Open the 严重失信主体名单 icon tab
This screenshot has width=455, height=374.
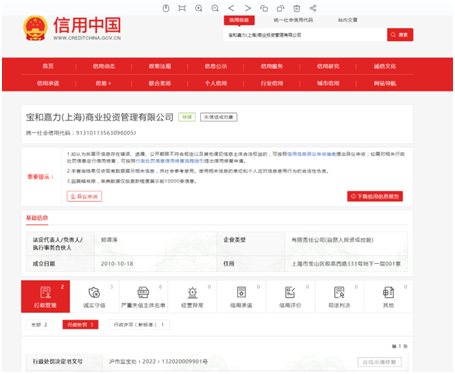(x=143, y=296)
